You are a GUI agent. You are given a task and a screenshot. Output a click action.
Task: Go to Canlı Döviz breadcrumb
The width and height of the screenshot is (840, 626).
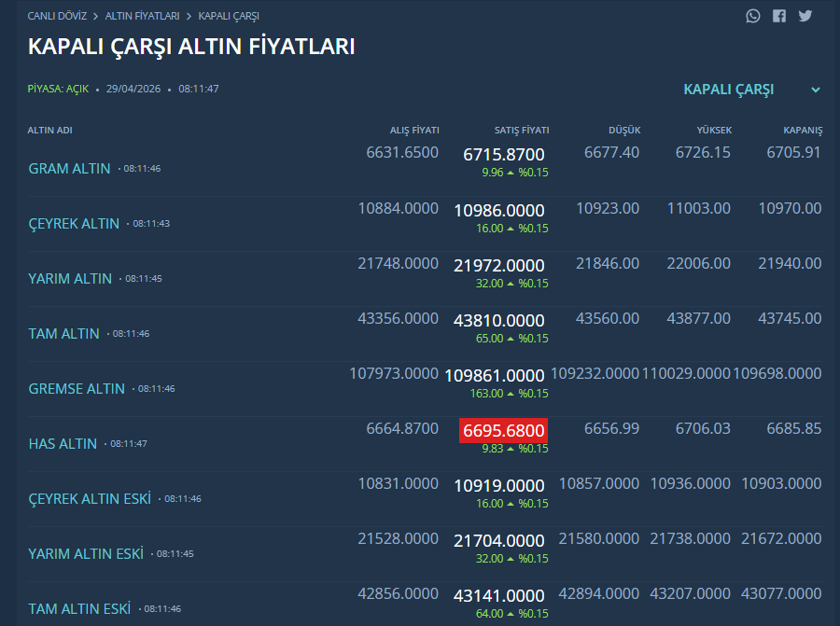pos(58,16)
